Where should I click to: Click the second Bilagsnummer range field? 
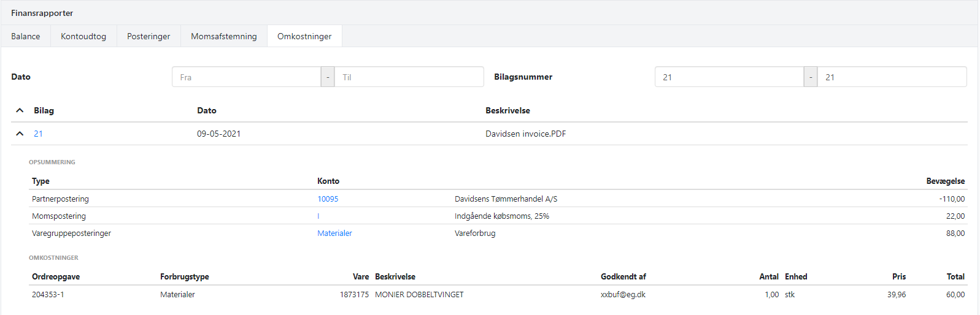pyautogui.click(x=892, y=77)
